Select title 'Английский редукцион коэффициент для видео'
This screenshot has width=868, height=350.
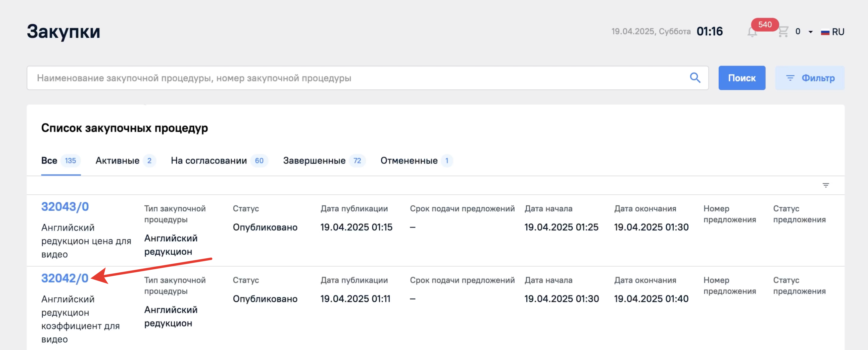[x=80, y=319]
